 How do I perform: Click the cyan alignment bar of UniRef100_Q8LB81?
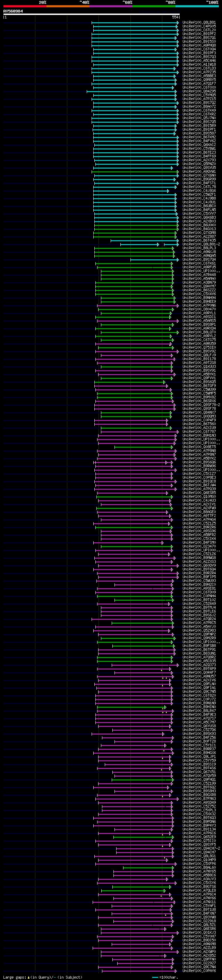tap(135, 23)
